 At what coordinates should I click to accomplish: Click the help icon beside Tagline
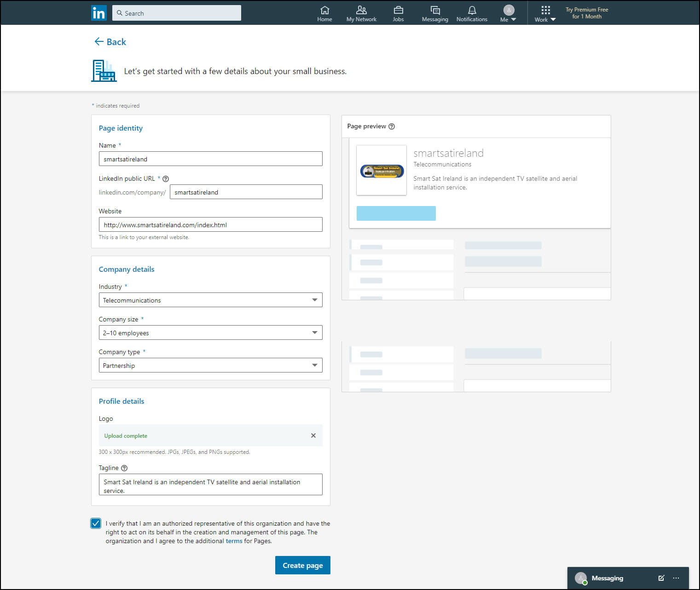[124, 468]
